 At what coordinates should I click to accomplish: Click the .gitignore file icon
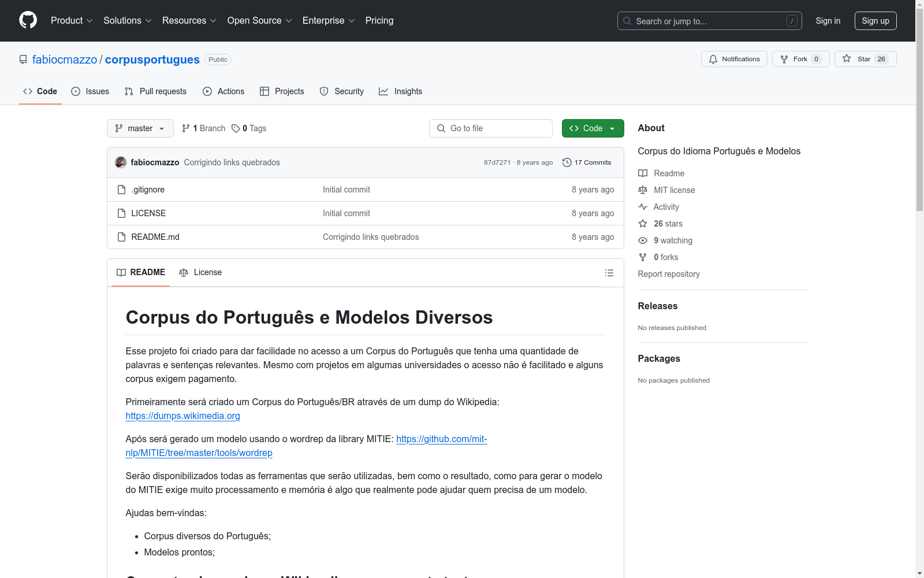121,190
